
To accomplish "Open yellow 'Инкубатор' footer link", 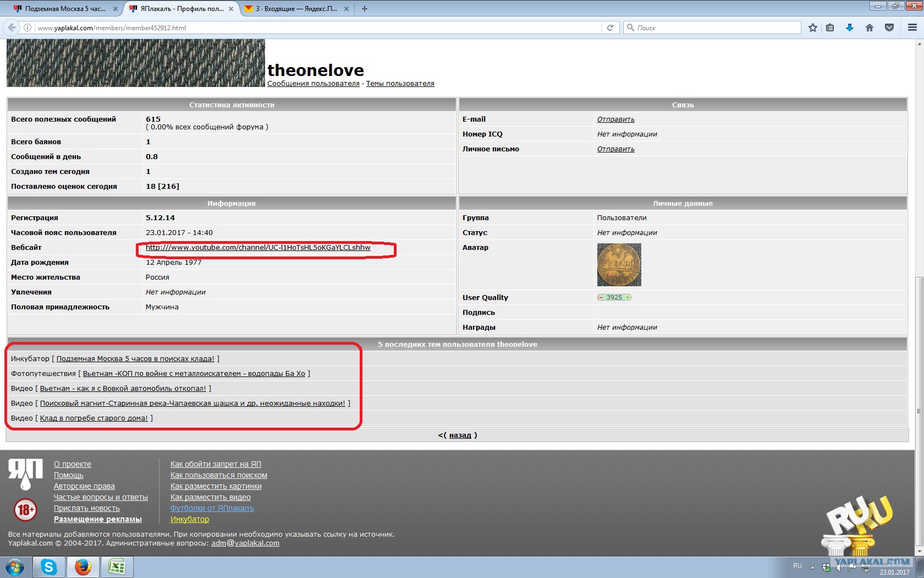I will 190,520.
